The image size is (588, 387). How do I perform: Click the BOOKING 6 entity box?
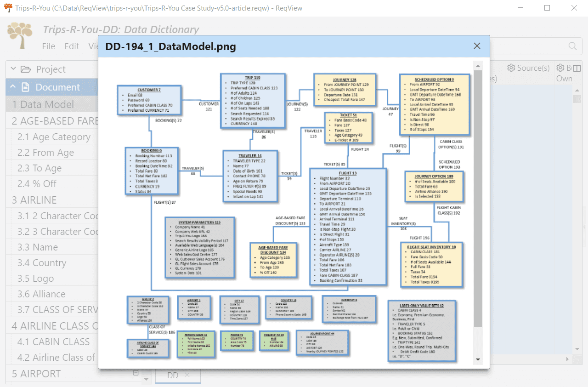pyautogui.click(x=151, y=171)
